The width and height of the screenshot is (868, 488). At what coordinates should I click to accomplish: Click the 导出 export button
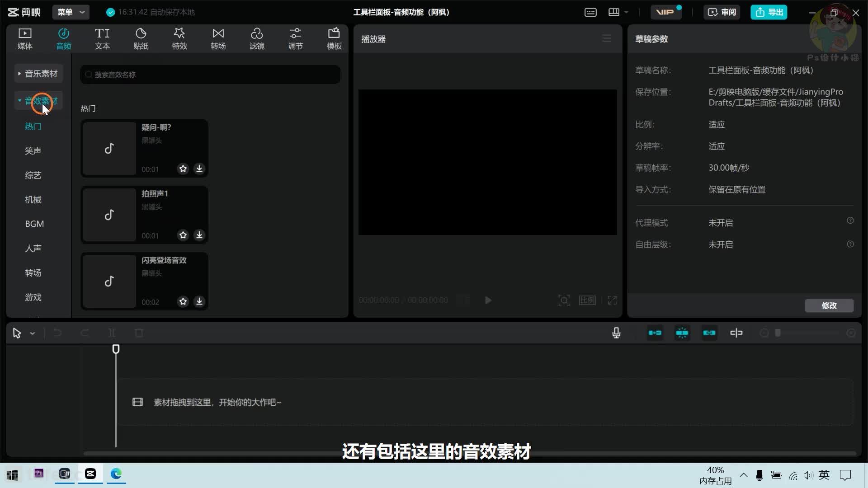pyautogui.click(x=769, y=12)
